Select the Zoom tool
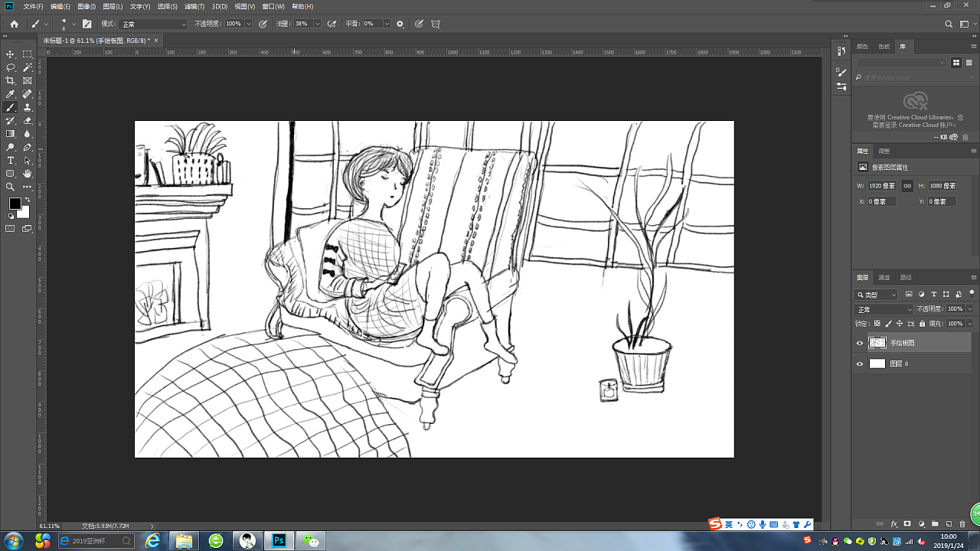This screenshot has width=980, height=551. (x=11, y=187)
